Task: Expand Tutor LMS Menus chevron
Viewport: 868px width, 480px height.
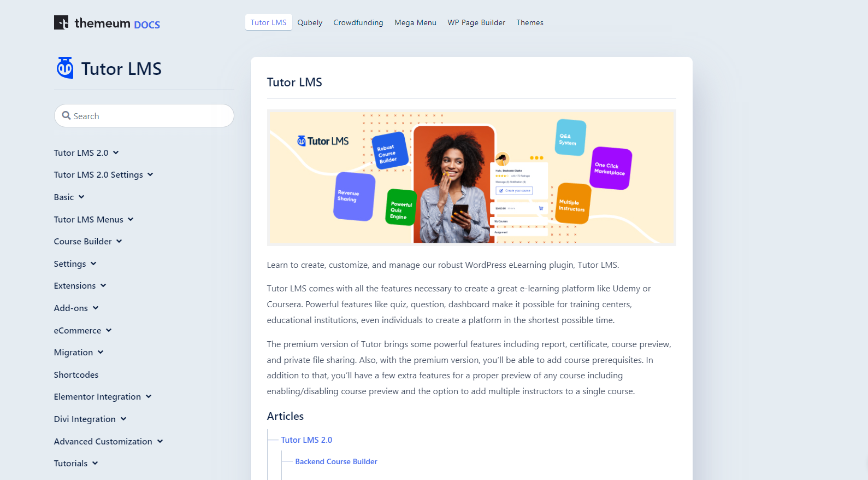Action: pyautogui.click(x=131, y=219)
